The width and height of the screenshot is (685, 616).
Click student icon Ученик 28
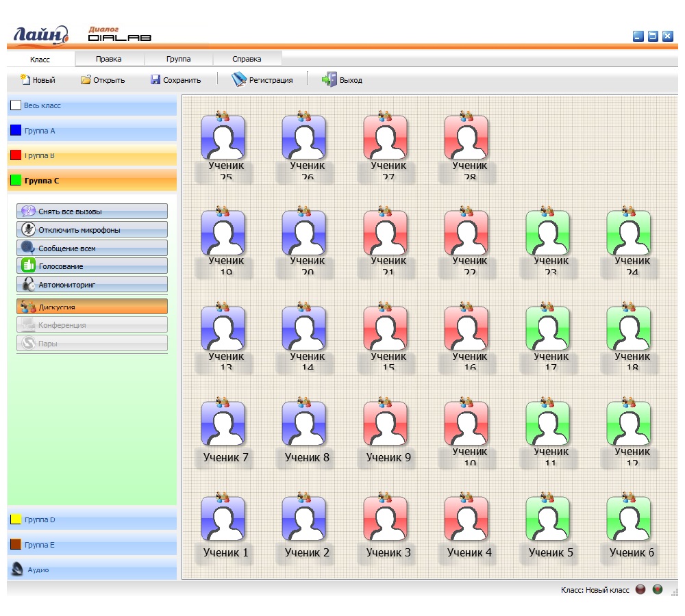tap(466, 138)
